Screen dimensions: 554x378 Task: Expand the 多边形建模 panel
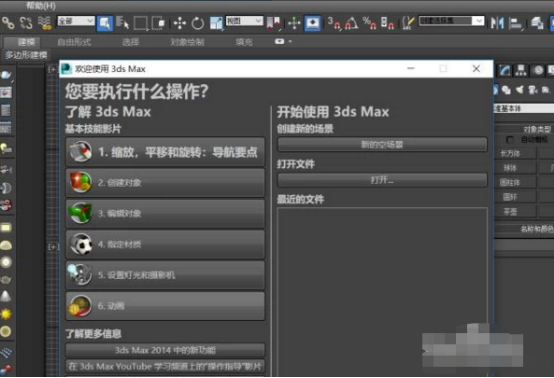(26, 55)
